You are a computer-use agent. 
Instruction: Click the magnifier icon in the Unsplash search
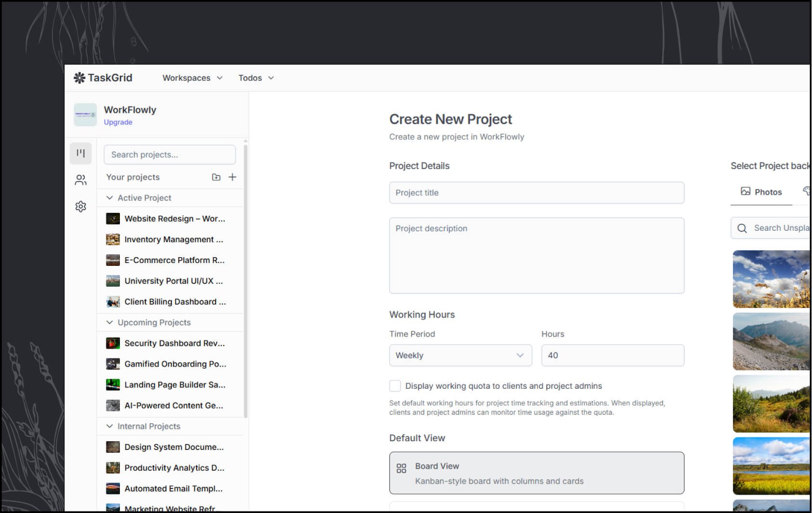[x=742, y=228]
